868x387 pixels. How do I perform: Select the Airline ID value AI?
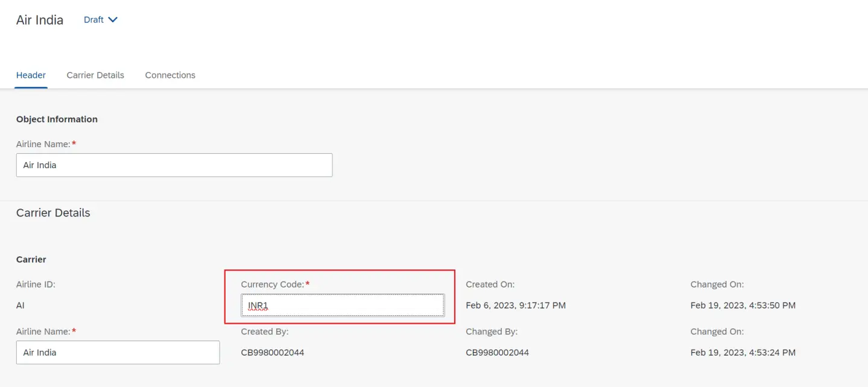tap(21, 305)
